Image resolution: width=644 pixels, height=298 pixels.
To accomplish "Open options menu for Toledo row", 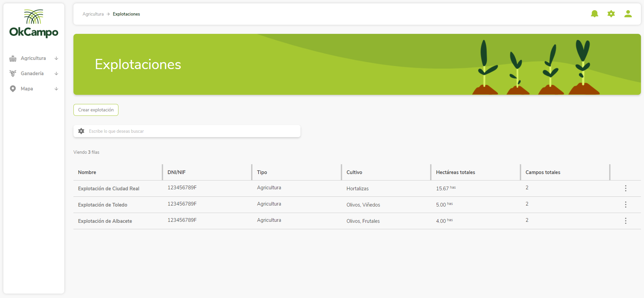I will 625,205.
